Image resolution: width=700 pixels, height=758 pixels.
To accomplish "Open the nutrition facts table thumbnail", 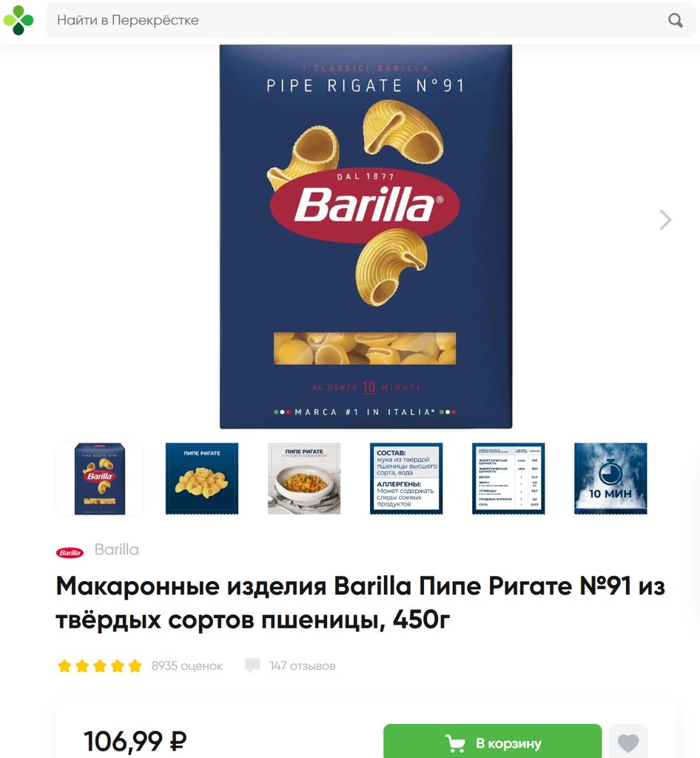I will coord(508,479).
